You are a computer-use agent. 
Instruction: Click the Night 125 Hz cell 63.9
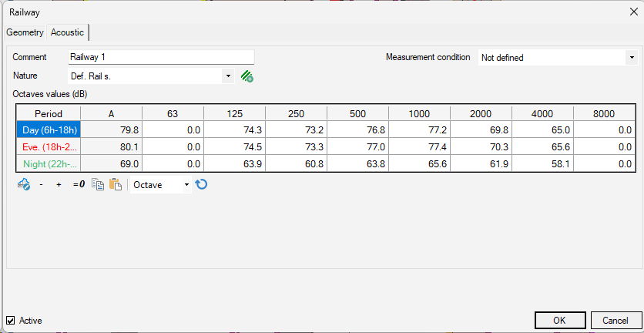click(234, 164)
